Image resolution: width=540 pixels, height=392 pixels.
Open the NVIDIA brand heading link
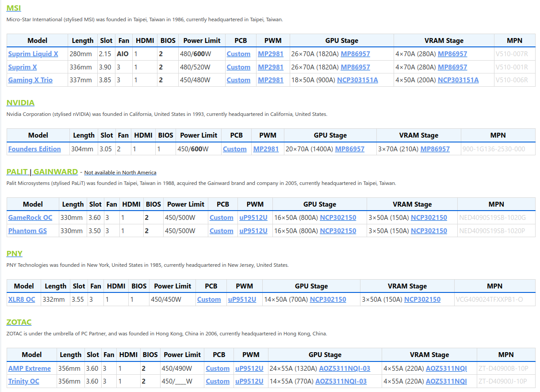click(x=20, y=103)
